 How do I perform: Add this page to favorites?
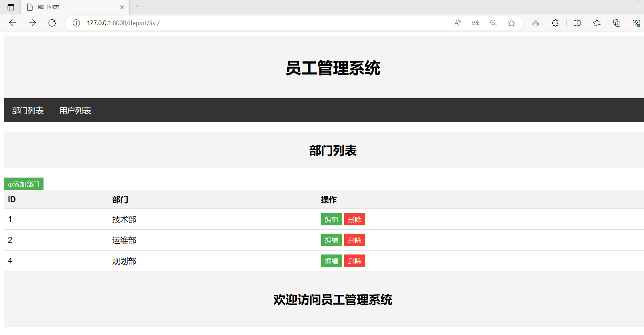pos(511,23)
